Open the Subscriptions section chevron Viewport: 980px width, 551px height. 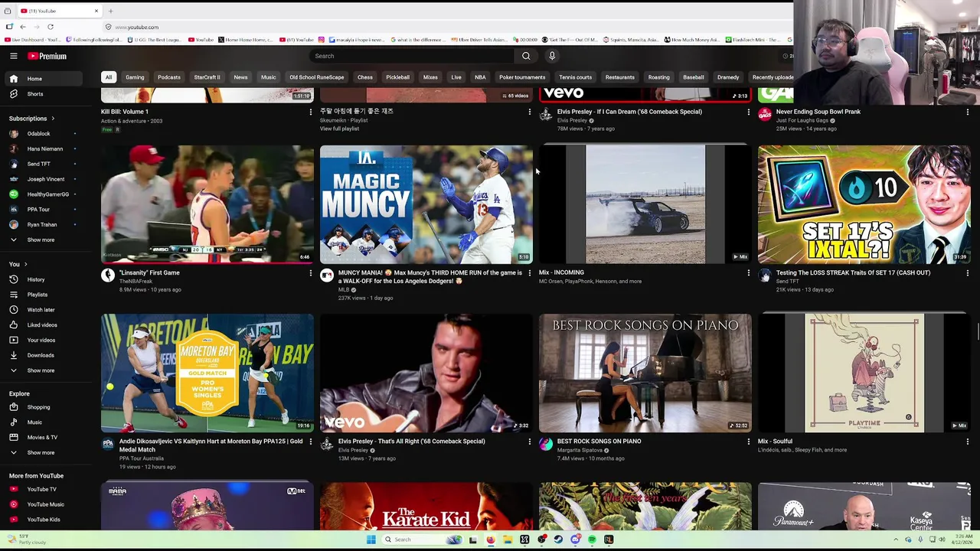click(53, 119)
